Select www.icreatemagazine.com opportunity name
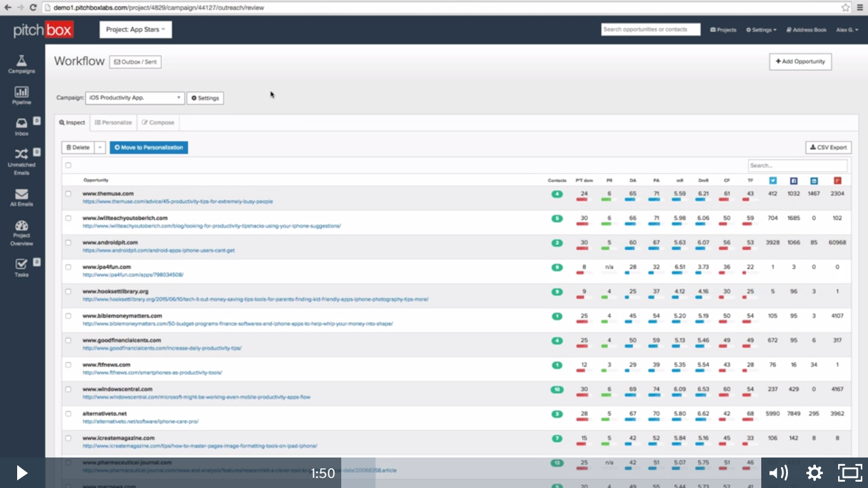The height and width of the screenshot is (488, 868). (x=118, y=438)
